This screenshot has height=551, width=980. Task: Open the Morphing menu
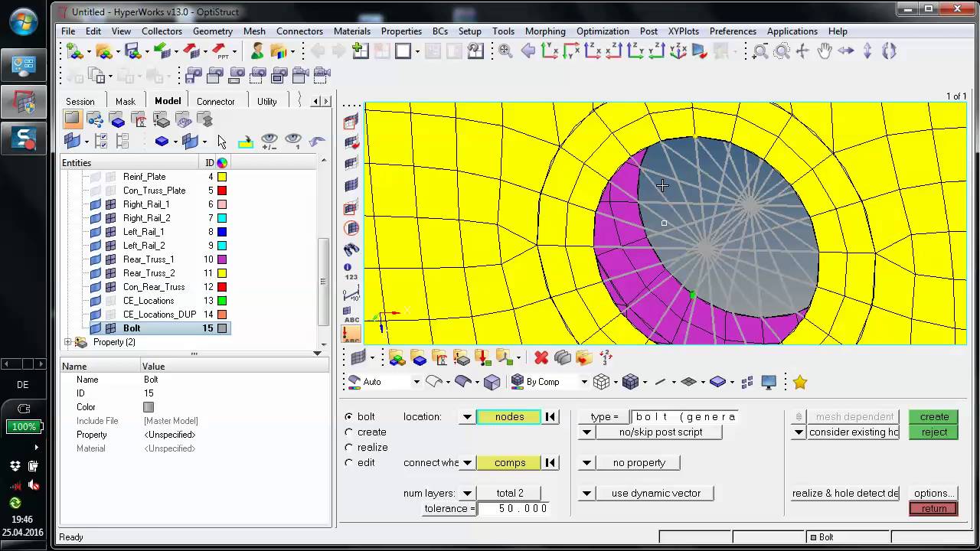[545, 31]
